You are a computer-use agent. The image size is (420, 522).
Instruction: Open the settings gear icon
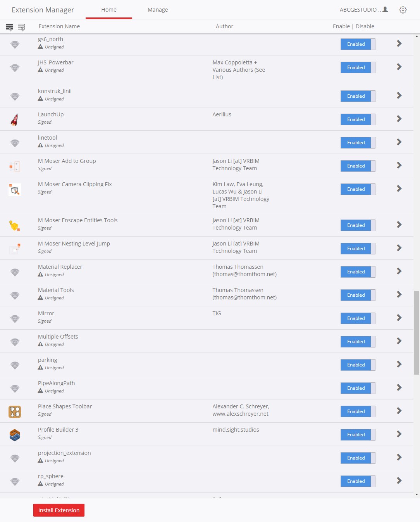pyautogui.click(x=403, y=10)
